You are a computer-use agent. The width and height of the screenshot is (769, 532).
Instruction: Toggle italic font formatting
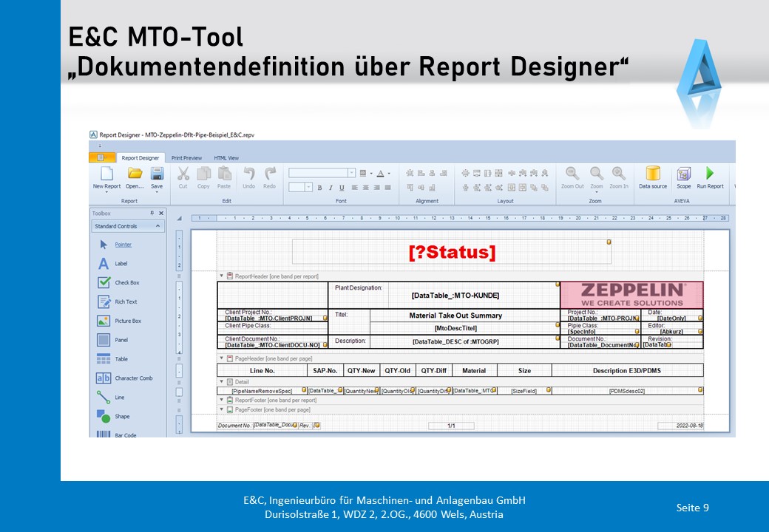(331, 188)
